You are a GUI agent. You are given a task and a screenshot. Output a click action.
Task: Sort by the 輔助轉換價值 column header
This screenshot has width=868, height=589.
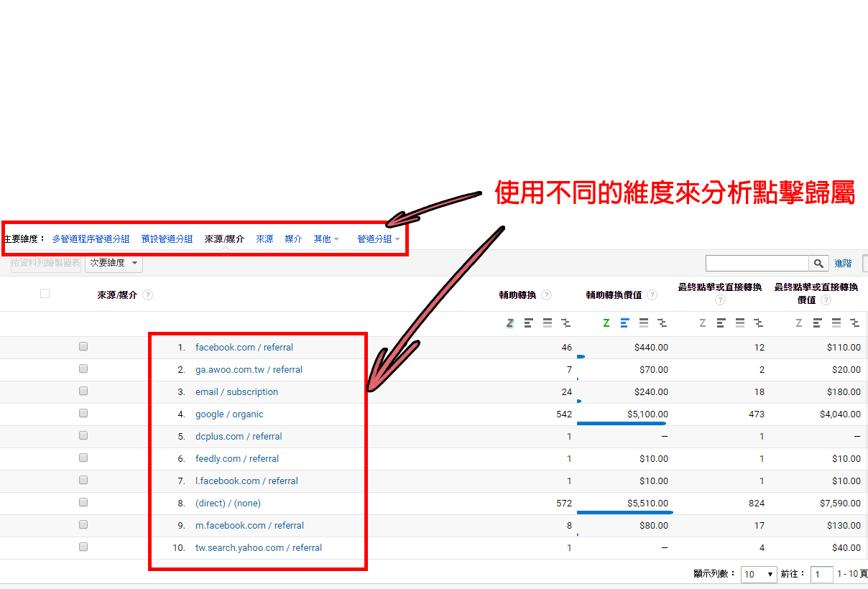614,295
